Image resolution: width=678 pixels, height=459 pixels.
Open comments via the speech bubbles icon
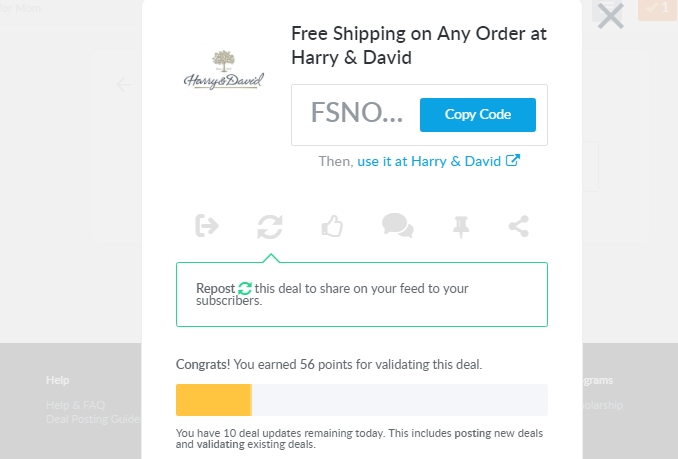point(398,226)
